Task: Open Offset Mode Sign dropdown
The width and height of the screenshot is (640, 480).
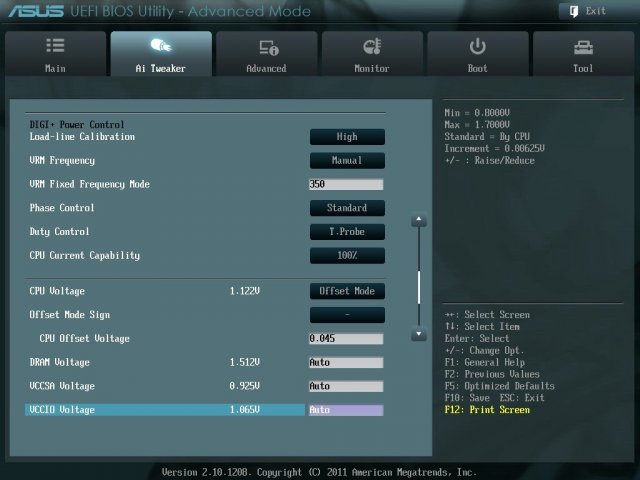Action: coord(347,315)
